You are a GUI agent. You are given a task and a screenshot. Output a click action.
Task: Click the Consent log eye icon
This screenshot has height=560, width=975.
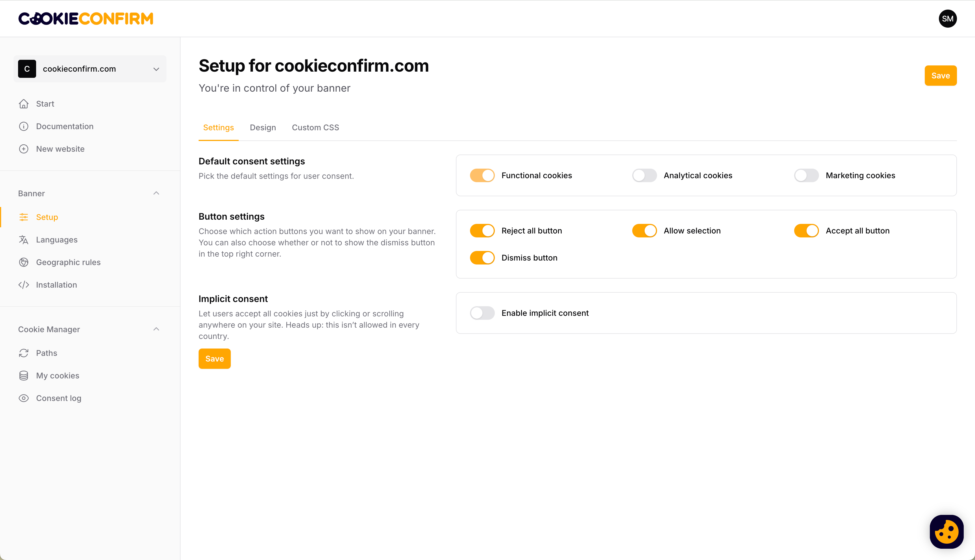(23, 398)
